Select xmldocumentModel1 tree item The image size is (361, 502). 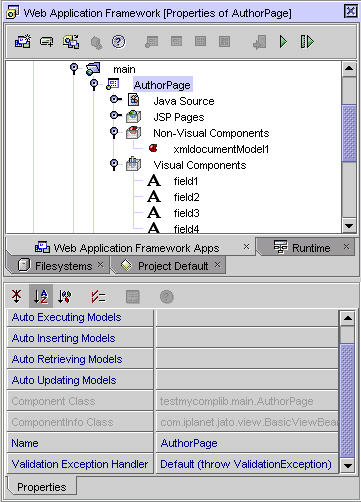click(221, 149)
